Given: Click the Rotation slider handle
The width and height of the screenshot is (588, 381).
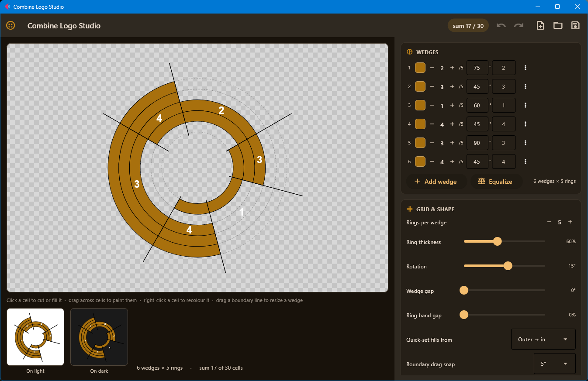Looking at the screenshot, I should click(x=508, y=266).
